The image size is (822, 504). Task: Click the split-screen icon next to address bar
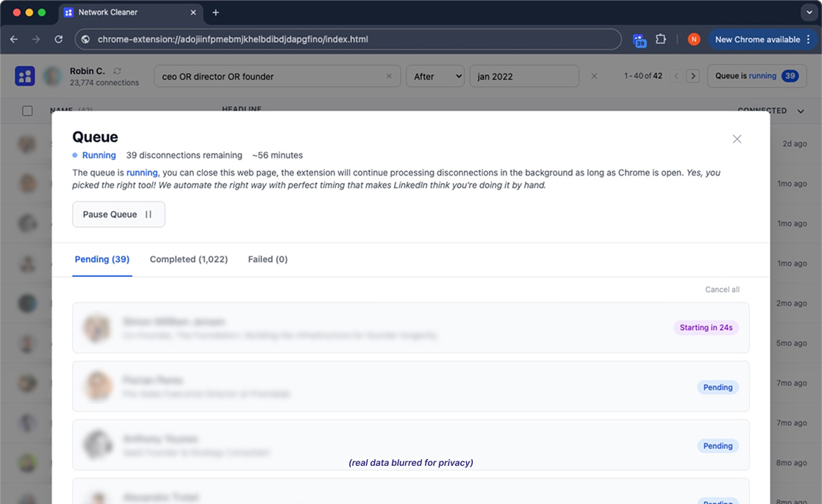pos(639,39)
